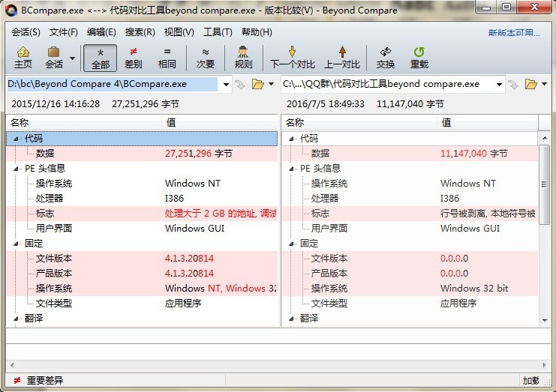Click the Beyond Compare title bar app icon

click(11, 10)
